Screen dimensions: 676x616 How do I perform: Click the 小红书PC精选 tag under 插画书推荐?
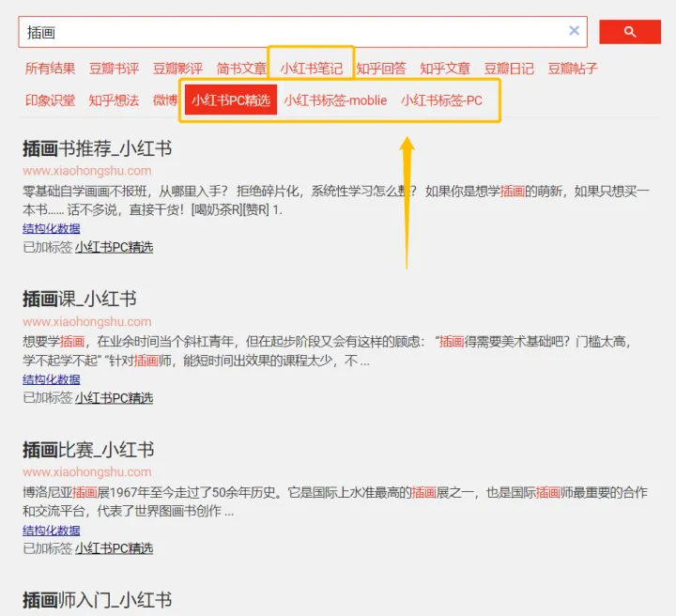tap(115, 247)
